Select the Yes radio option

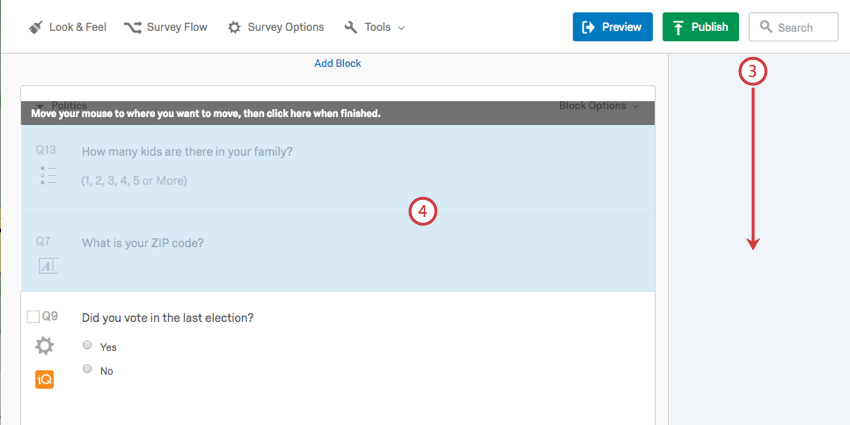tap(88, 345)
